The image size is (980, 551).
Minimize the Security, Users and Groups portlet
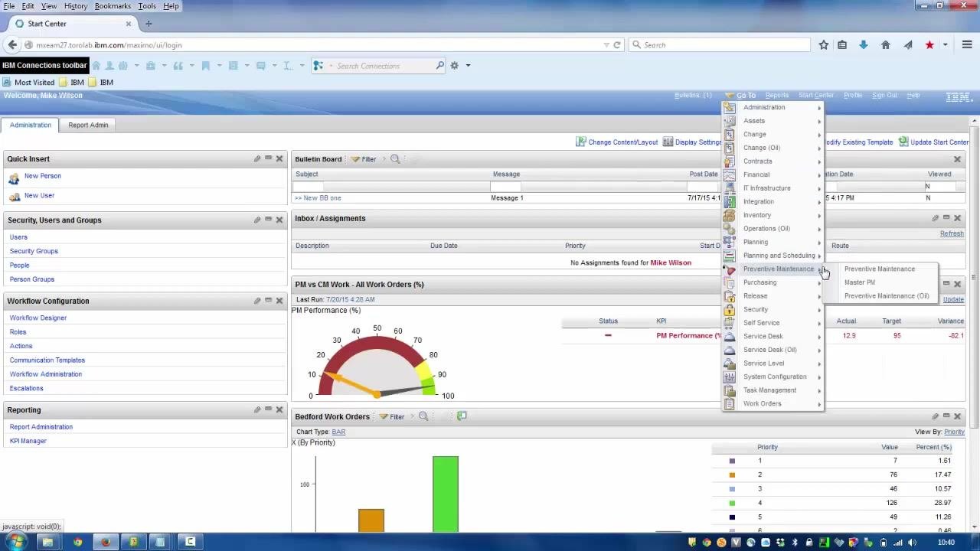tap(268, 220)
